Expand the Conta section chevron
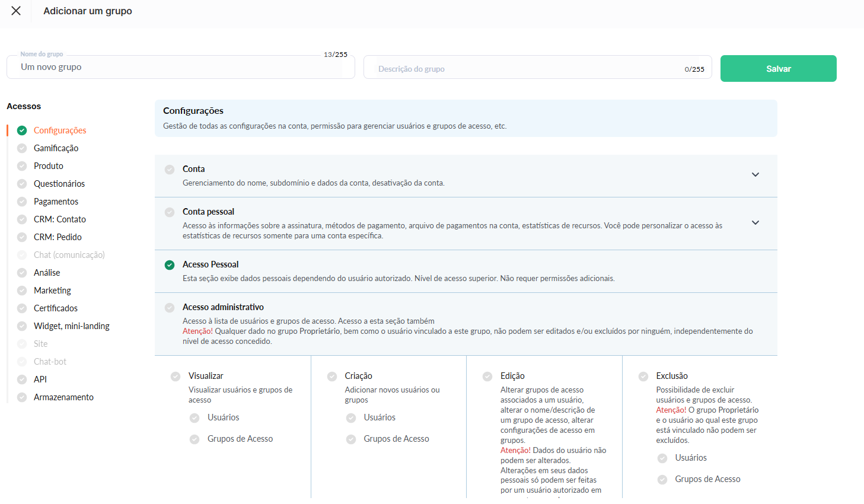The height and width of the screenshot is (504, 864). (755, 175)
